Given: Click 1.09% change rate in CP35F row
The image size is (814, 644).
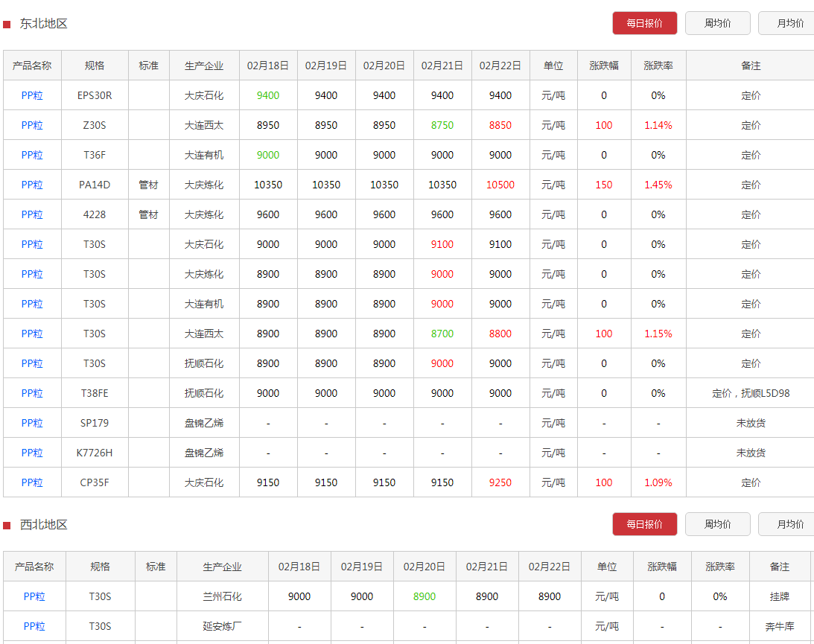Looking at the screenshot, I should pos(658,482).
